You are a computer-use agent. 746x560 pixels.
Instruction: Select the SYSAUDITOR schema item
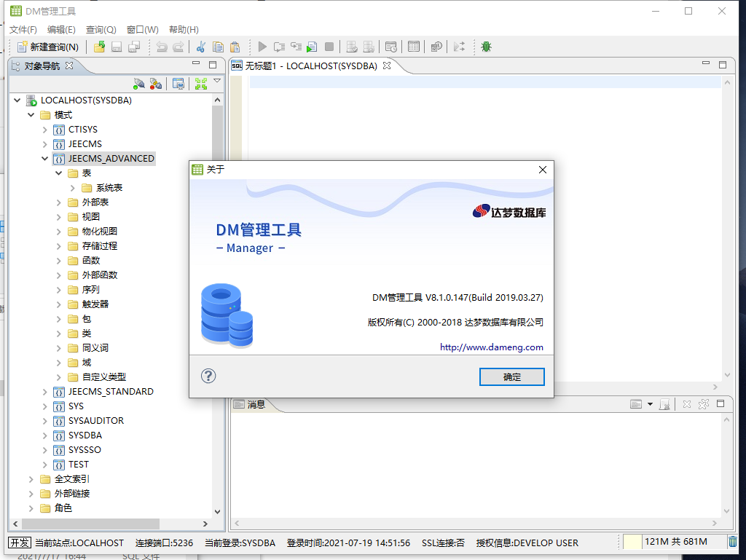[96, 421]
